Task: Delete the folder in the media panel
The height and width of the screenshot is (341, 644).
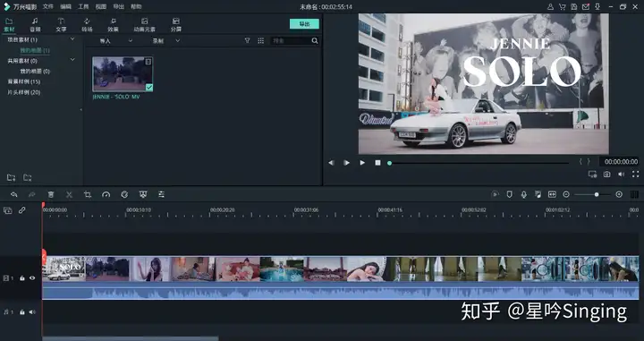Action: pyautogui.click(x=27, y=177)
